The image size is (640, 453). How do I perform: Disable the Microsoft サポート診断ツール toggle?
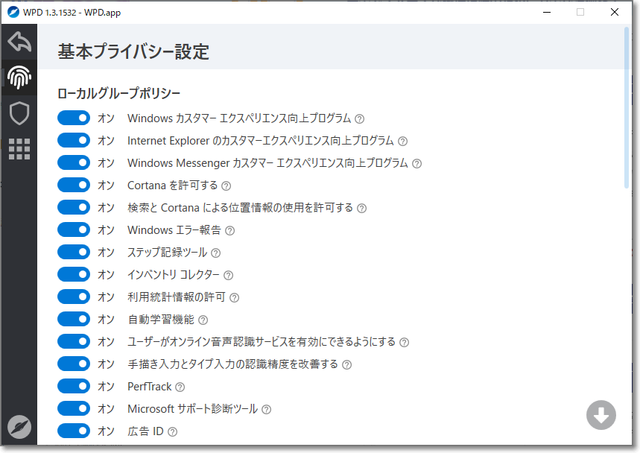click(x=74, y=409)
